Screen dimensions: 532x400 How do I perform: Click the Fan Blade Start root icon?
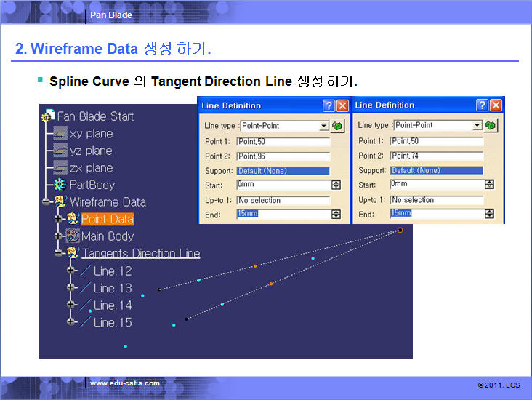[48, 116]
